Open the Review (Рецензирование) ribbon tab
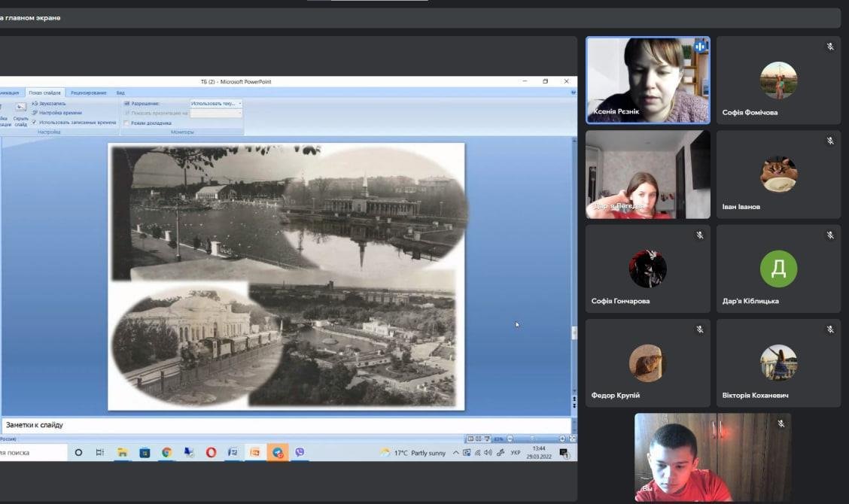849x504 pixels. coord(88,93)
